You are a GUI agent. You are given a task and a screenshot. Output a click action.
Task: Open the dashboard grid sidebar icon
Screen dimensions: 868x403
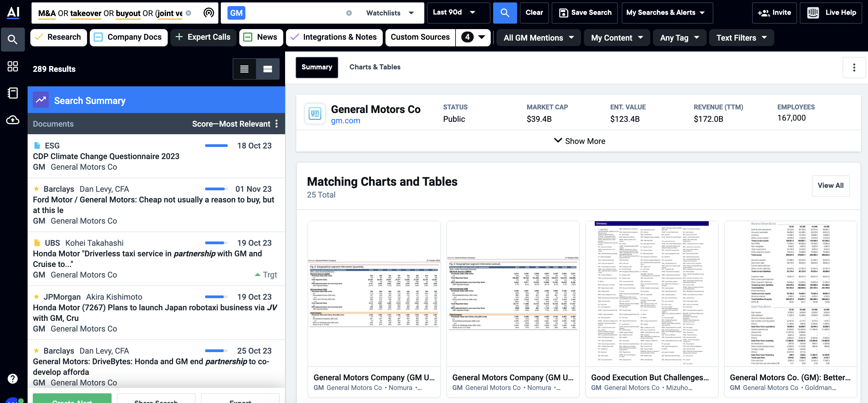coord(13,66)
